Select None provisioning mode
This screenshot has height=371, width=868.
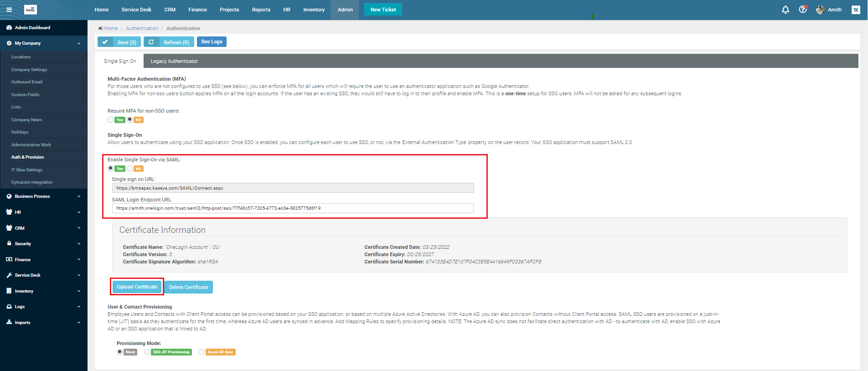[120, 352]
